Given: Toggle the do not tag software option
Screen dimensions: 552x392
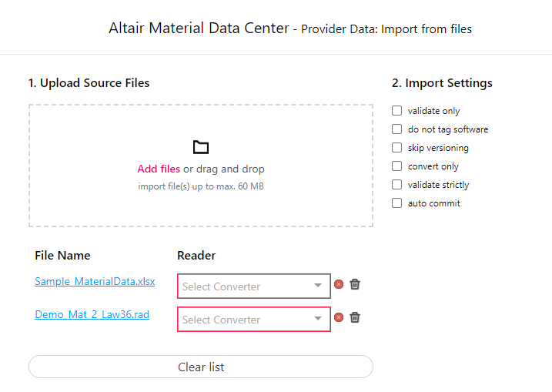Looking at the screenshot, I should click(x=397, y=129).
